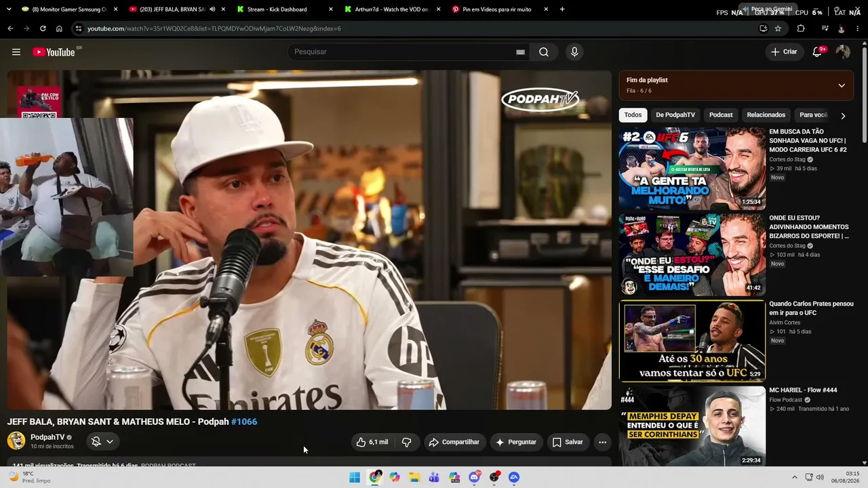Switch to Monitor Gamer Samsung tab
The height and width of the screenshot is (488, 868).
pyautogui.click(x=69, y=9)
